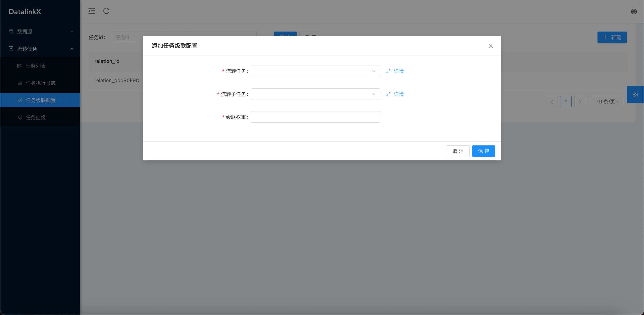Click the settings gear on right edge
This screenshot has width=644, height=315.
[635, 95]
